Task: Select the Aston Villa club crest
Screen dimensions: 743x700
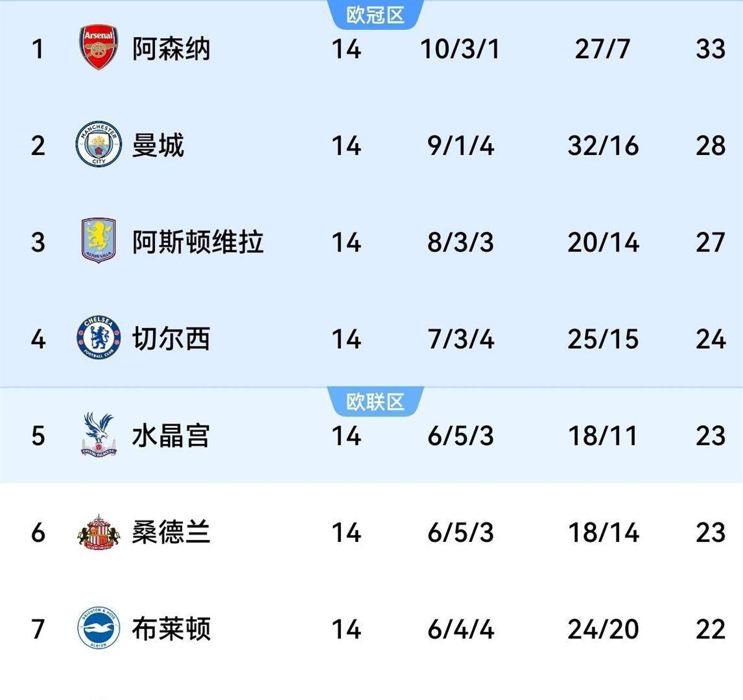Action: (x=99, y=241)
